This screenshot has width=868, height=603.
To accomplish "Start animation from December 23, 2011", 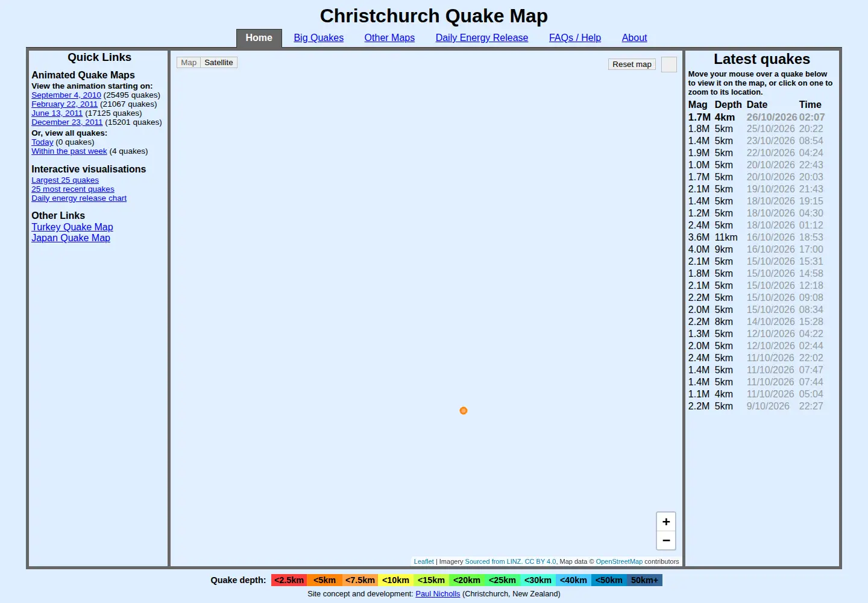I will click(67, 122).
